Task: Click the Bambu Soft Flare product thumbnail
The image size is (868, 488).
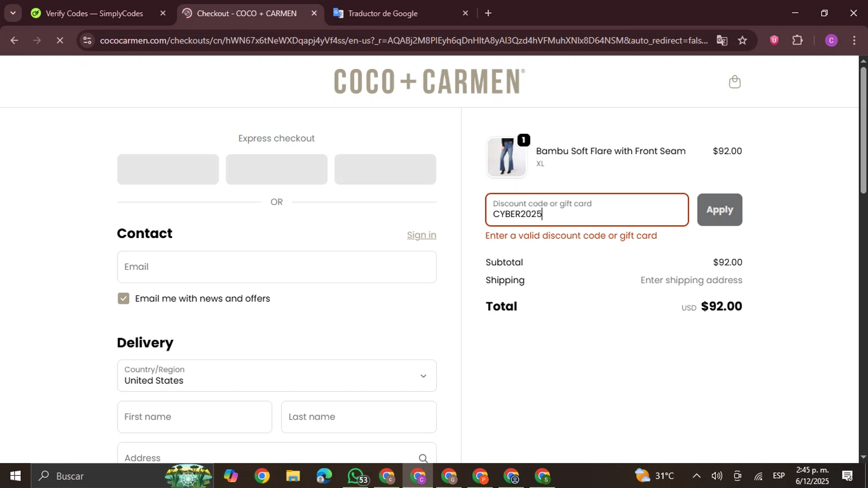Action: (x=506, y=157)
